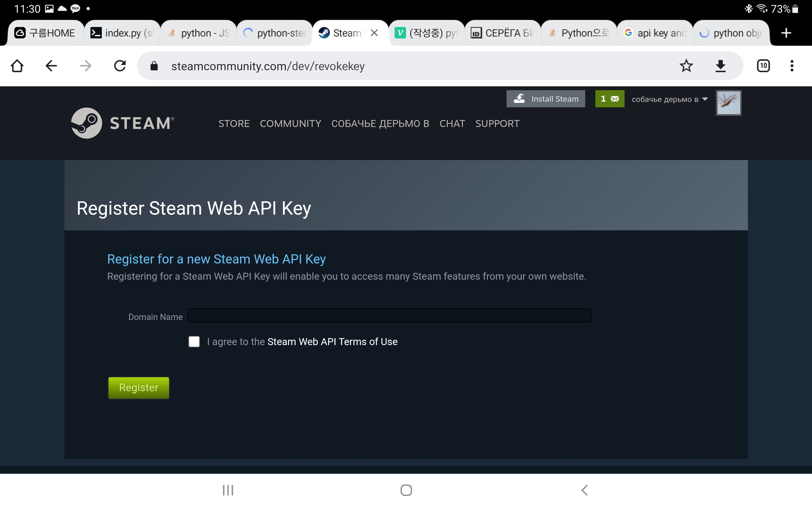
Task: Reload the page with refresh icon
Action: click(120, 66)
